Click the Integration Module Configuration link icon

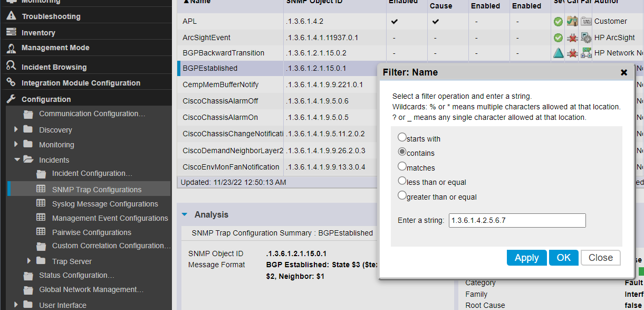point(11,83)
